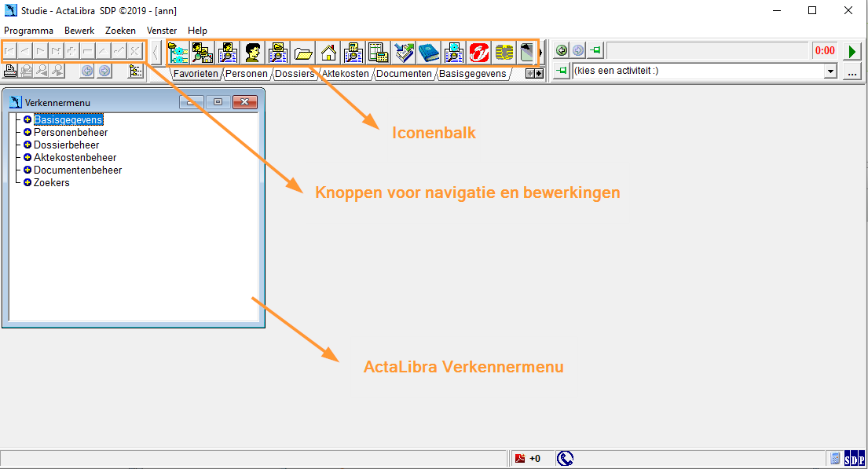Click the next record arrow button

click(40, 51)
